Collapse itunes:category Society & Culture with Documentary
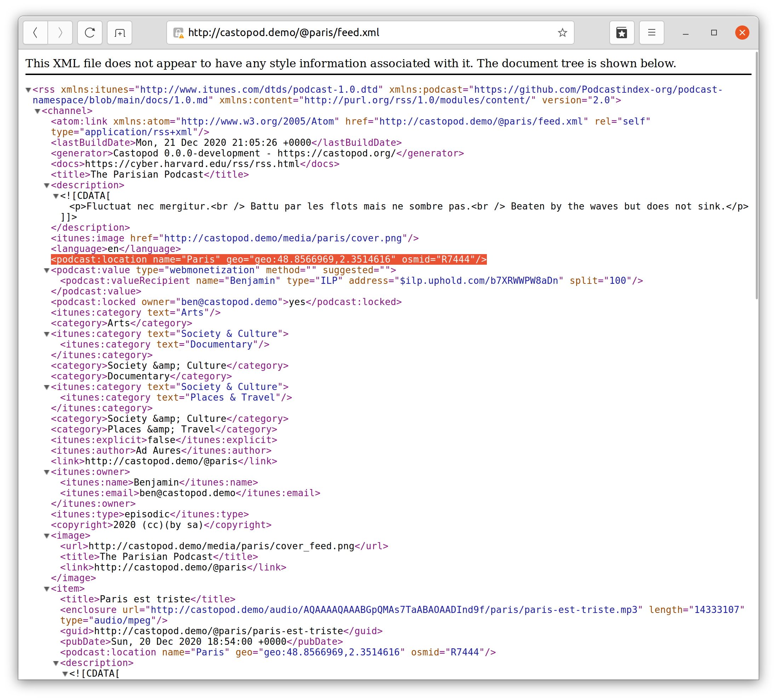 click(x=46, y=334)
